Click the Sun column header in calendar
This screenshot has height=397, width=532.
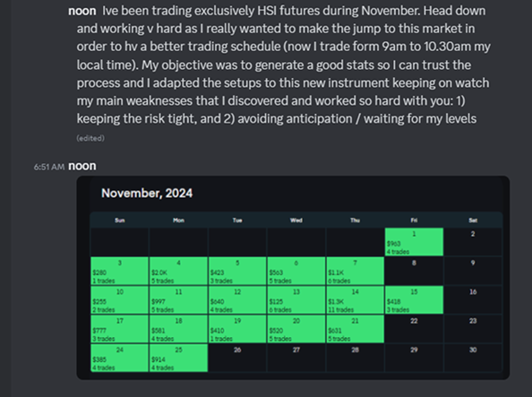pos(120,220)
